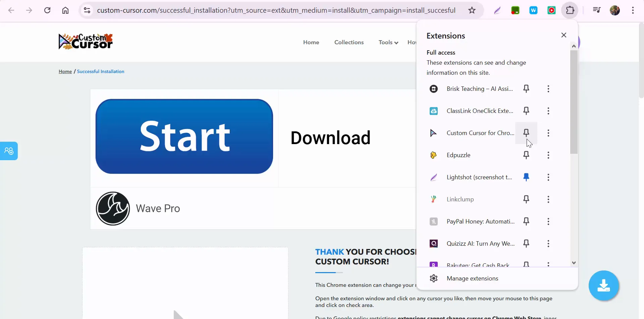Open the Home navigation menu item

click(311, 42)
